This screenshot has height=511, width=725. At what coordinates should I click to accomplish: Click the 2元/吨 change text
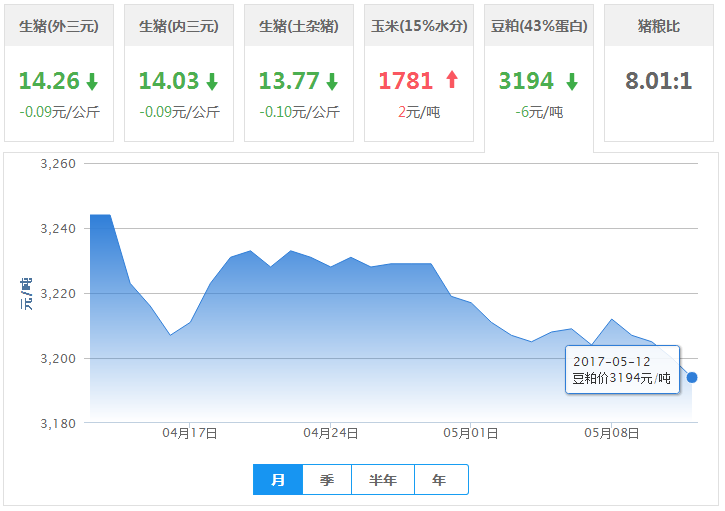click(419, 112)
